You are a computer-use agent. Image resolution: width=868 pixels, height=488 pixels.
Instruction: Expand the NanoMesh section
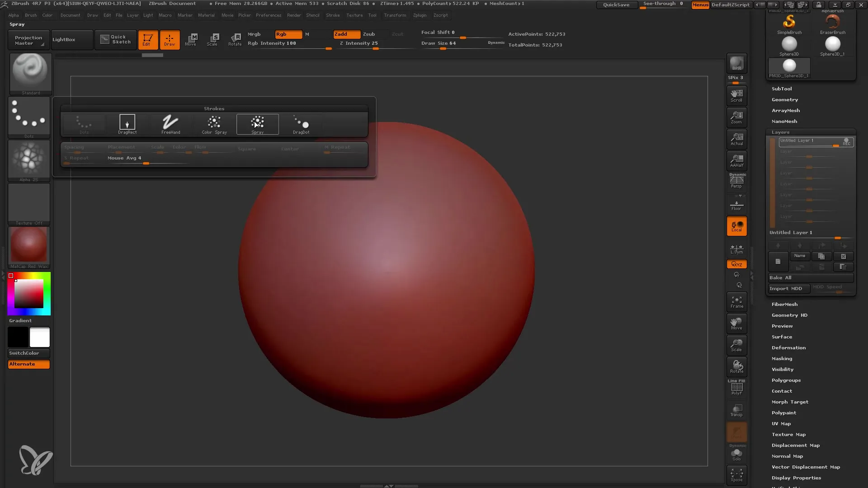coord(784,122)
